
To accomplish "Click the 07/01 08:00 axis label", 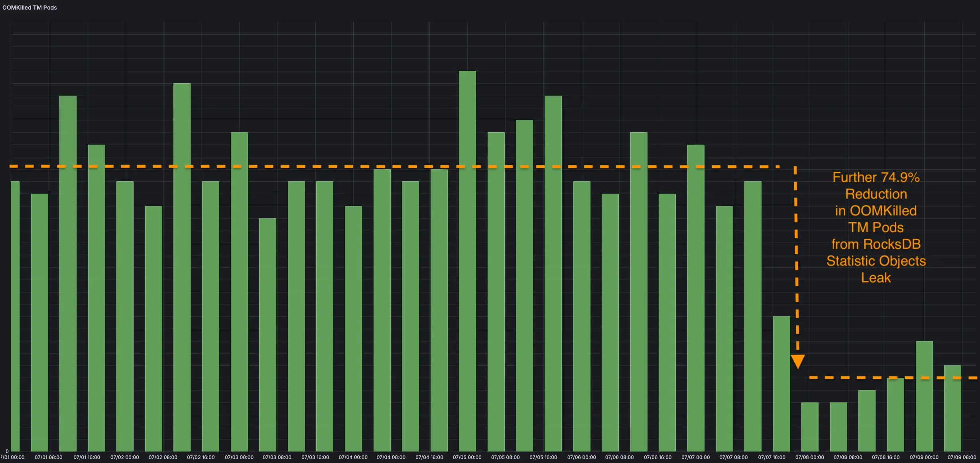I will pyautogui.click(x=49, y=457).
